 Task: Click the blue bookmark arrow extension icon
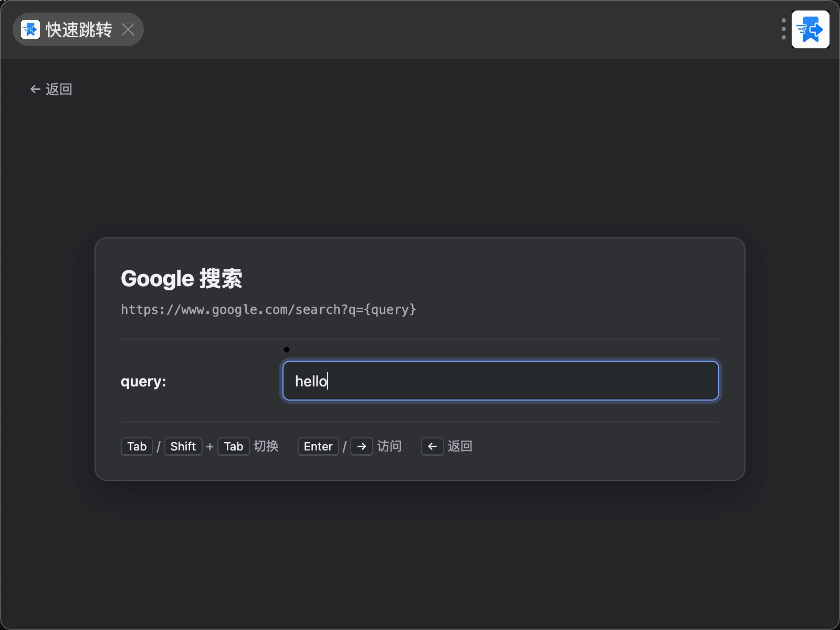(810, 29)
